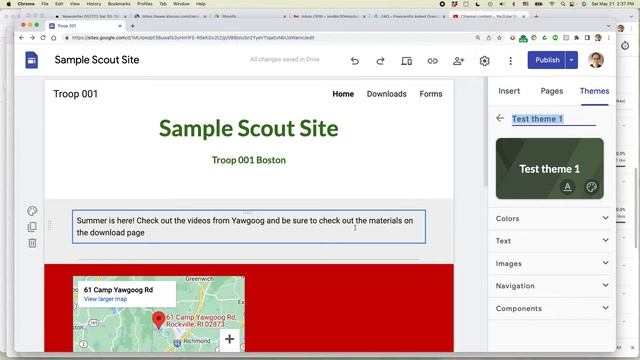Open the Chrome File menu
This screenshot has height=360, width=640.
click(45, 4)
